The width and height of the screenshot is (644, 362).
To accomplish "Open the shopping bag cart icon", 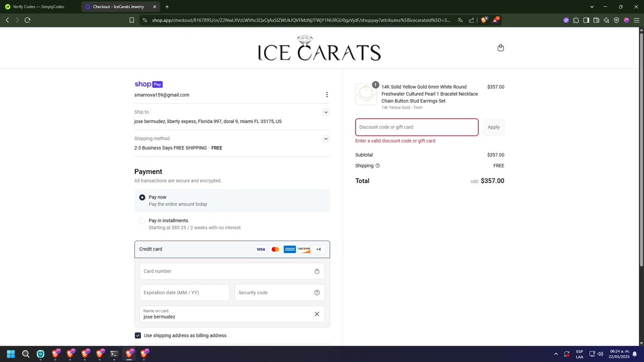I will click(501, 48).
